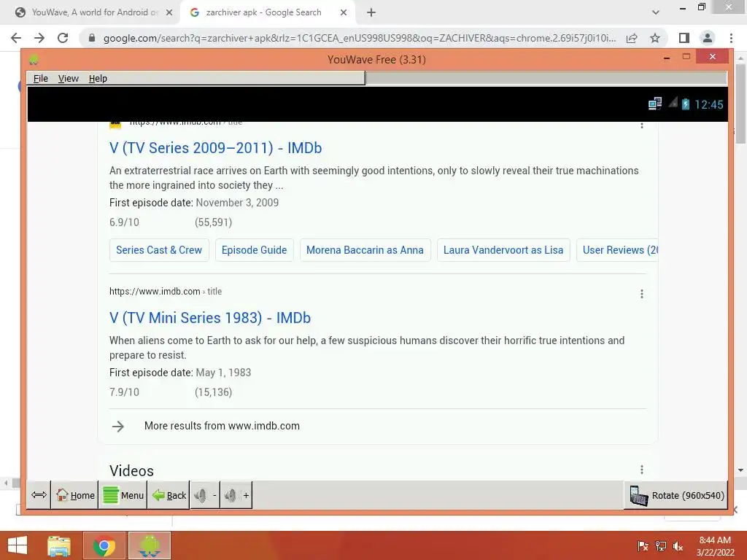Open Chrome from taskbar
This screenshot has height=560, width=747.
104,545
